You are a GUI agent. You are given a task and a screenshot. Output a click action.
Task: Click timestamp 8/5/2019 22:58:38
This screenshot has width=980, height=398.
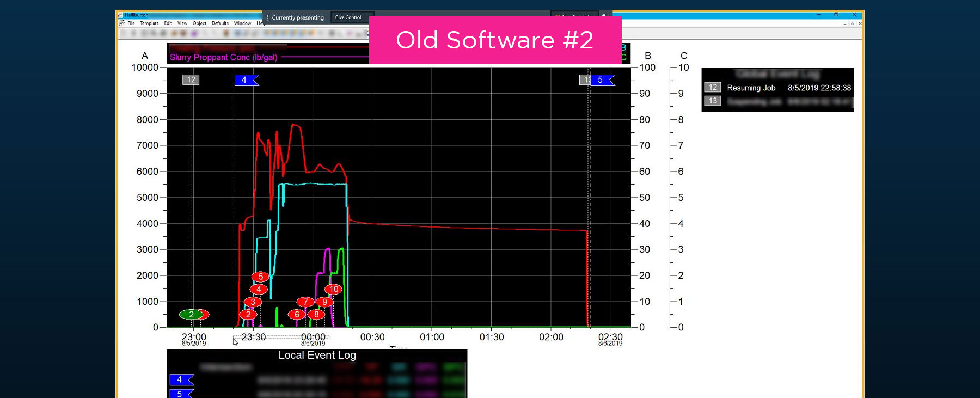coord(819,88)
